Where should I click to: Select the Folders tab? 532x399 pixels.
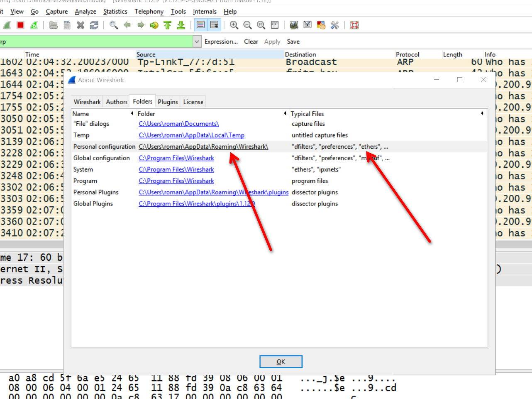[x=143, y=101]
